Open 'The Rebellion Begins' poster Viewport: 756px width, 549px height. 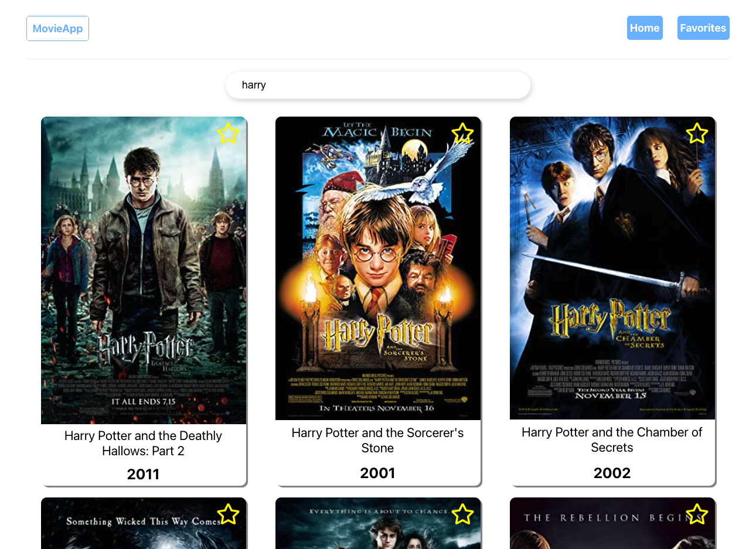pos(612,523)
